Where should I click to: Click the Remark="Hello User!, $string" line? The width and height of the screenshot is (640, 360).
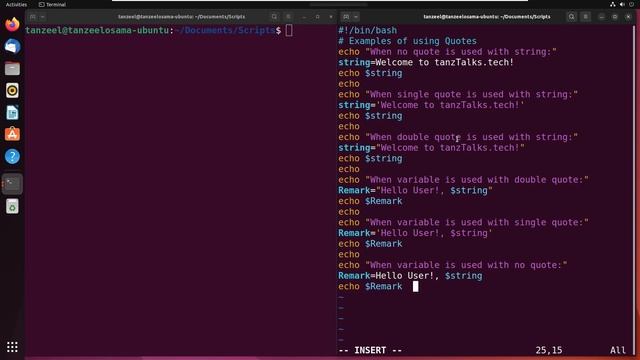click(415, 190)
